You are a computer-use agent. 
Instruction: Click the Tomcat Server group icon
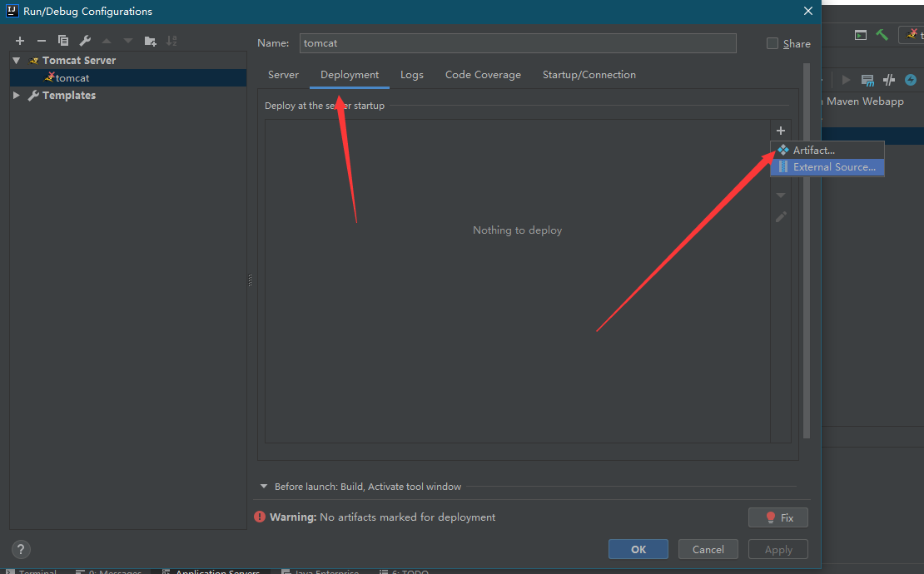click(34, 61)
